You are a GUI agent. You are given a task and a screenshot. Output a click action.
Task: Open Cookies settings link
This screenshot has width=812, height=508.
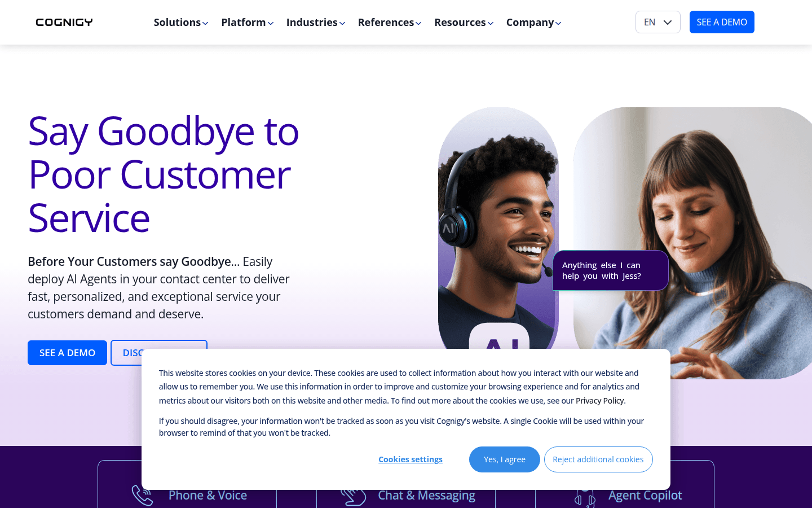pos(411,459)
